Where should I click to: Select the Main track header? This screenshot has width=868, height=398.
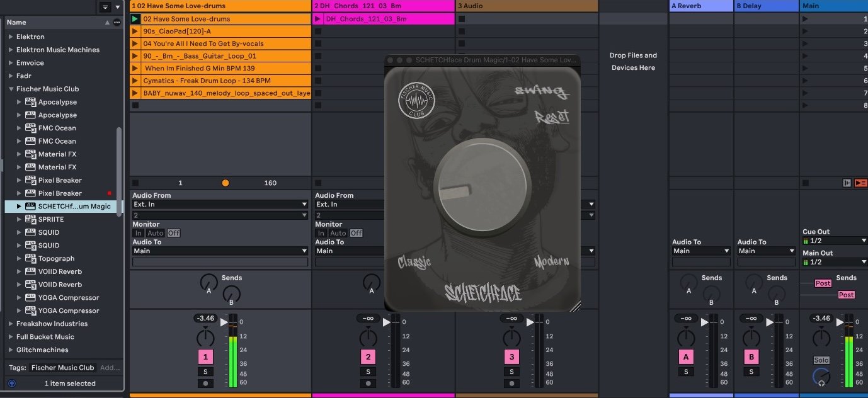834,6
